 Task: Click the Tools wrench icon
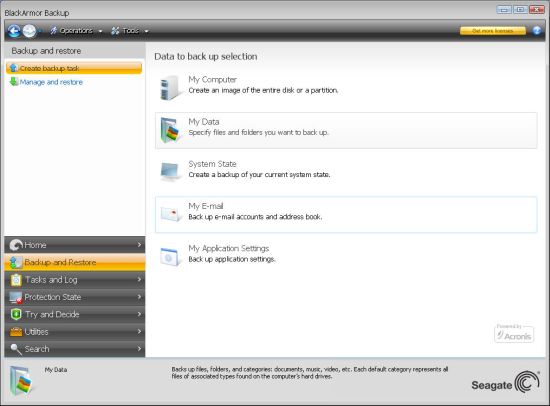click(x=115, y=31)
